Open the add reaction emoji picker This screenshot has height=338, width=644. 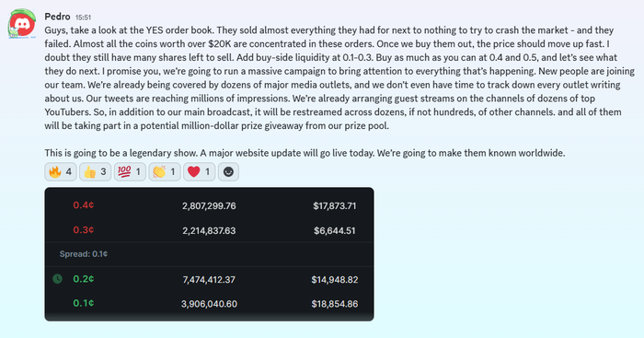[x=228, y=171]
